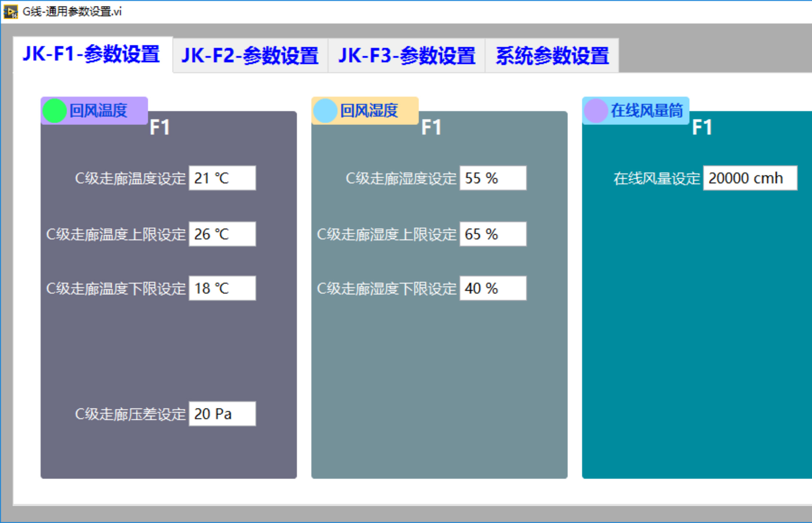Select the 在线风量筒 panel label

647,111
